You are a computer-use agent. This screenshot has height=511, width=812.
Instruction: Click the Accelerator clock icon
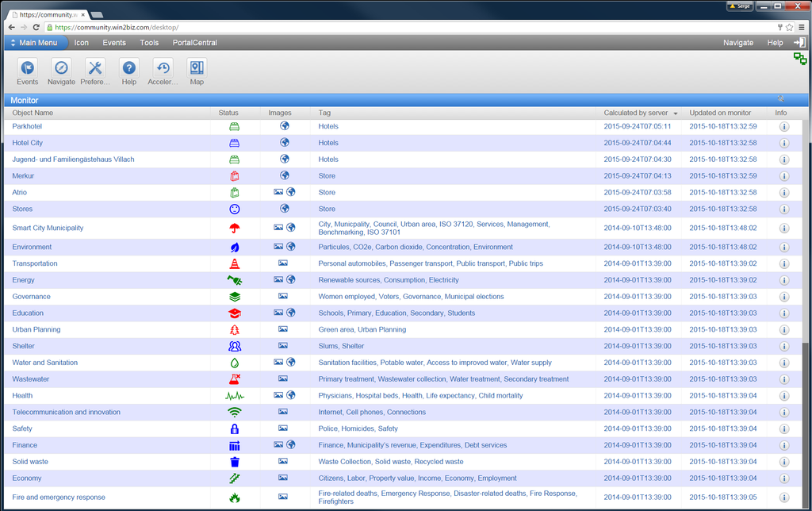[163, 68]
